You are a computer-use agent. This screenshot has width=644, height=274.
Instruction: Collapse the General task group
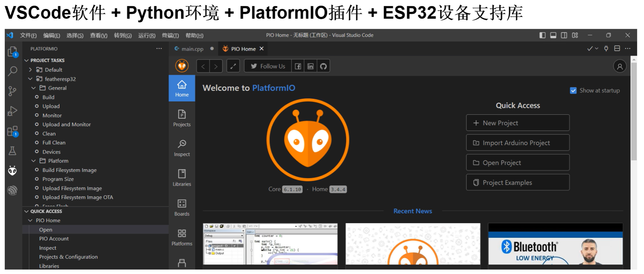tap(34, 88)
